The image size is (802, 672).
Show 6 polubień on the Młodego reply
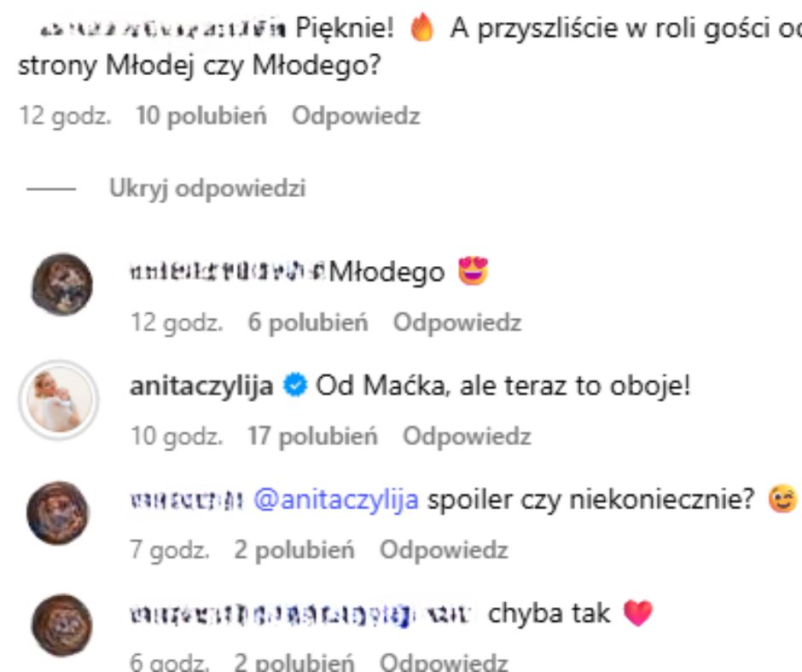(308, 323)
